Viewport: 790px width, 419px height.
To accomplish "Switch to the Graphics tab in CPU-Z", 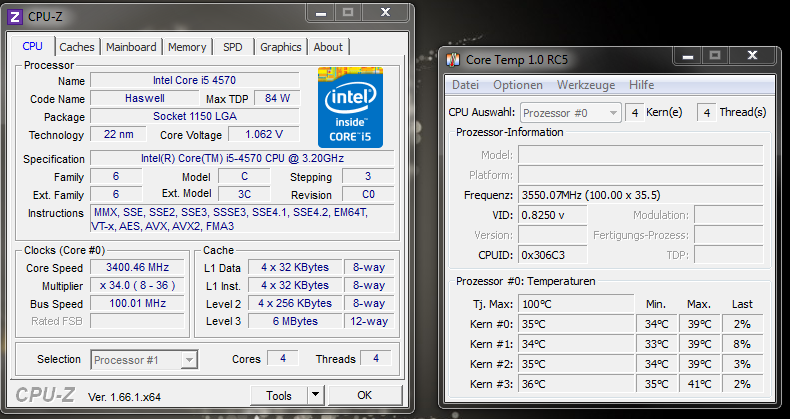I will [281, 47].
